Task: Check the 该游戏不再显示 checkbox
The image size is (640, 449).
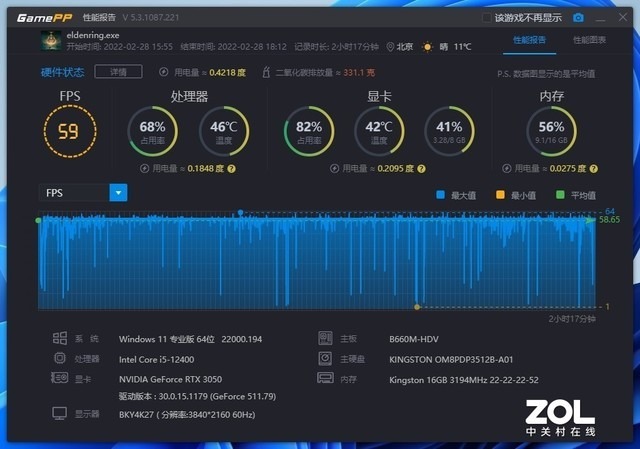Action: pos(486,18)
